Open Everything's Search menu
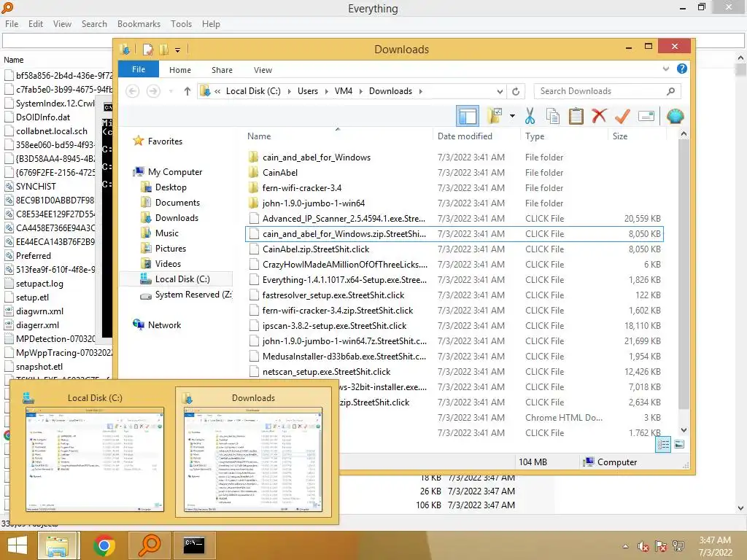The width and height of the screenshot is (747, 560). (94, 24)
